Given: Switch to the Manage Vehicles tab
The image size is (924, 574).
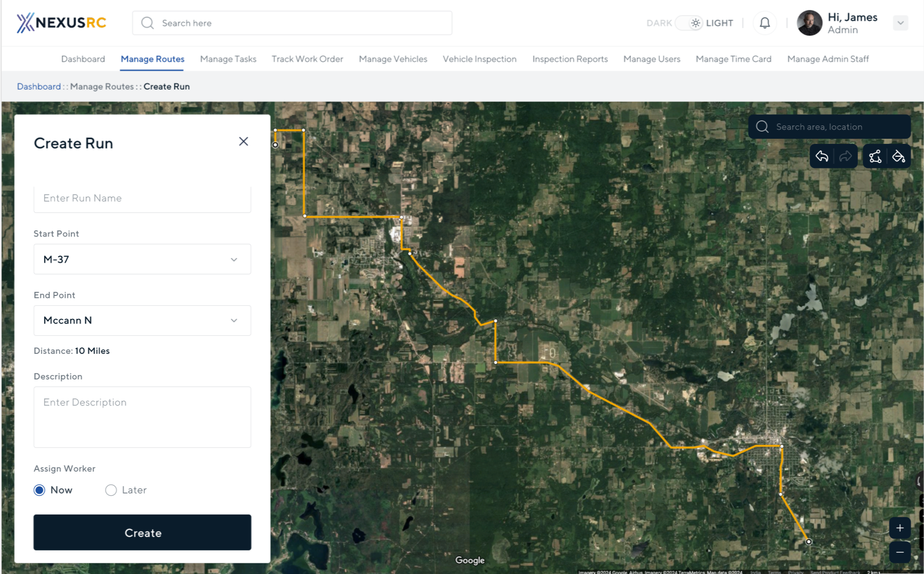Looking at the screenshot, I should pyautogui.click(x=393, y=59).
